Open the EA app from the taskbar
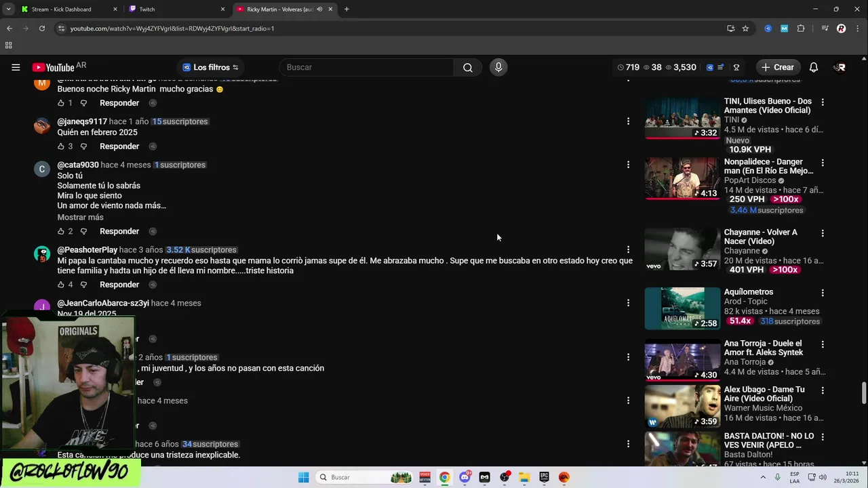 pyautogui.click(x=564, y=477)
